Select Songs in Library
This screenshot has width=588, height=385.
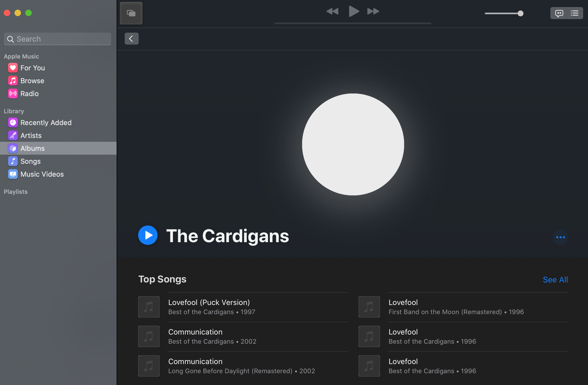[30, 161]
